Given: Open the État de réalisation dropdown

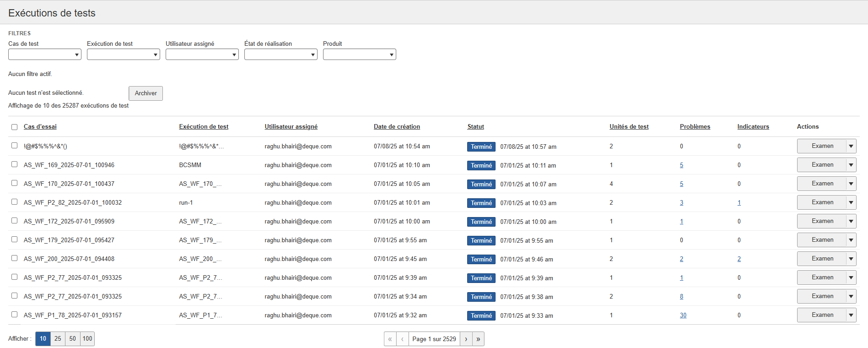Looking at the screenshot, I should pyautogui.click(x=280, y=54).
